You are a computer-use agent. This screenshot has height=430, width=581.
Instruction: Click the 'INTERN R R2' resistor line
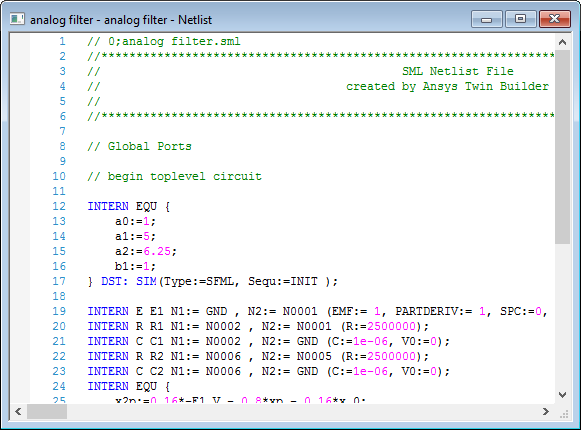pos(258,356)
